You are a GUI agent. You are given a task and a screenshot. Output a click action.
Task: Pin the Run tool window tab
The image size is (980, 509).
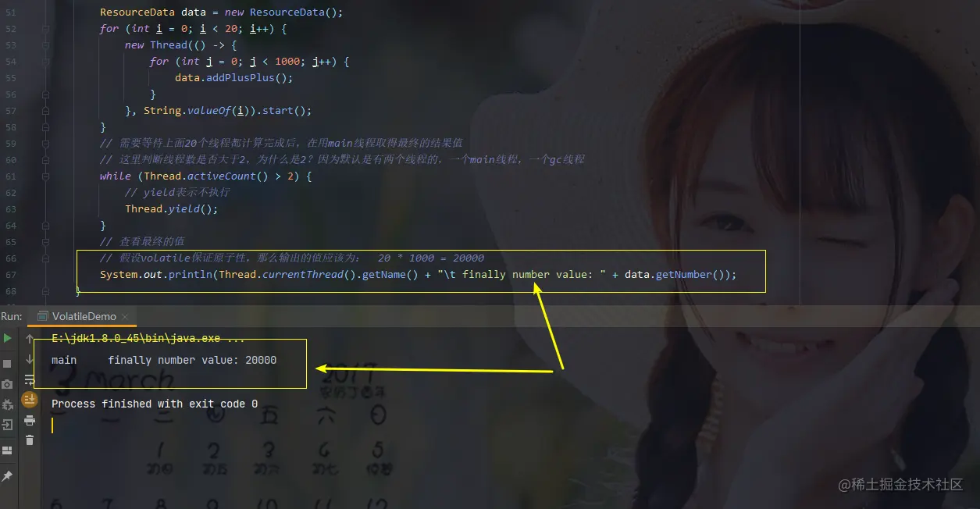(8, 475)
